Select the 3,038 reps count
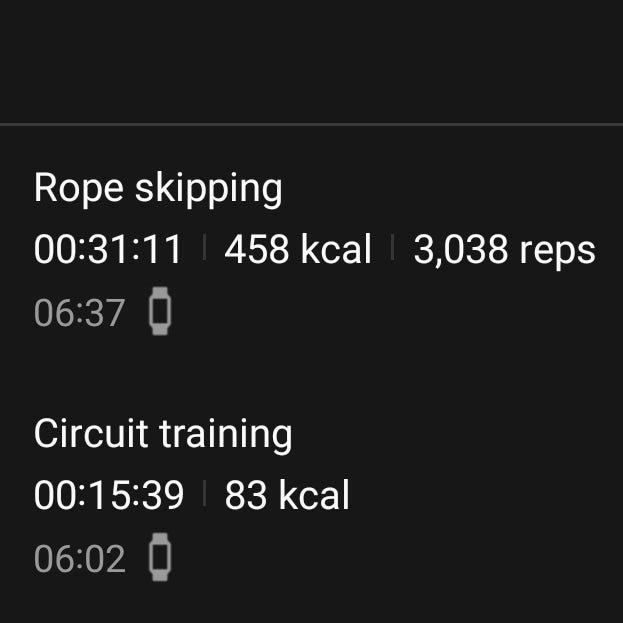623x623 pixels. (504, 250)
